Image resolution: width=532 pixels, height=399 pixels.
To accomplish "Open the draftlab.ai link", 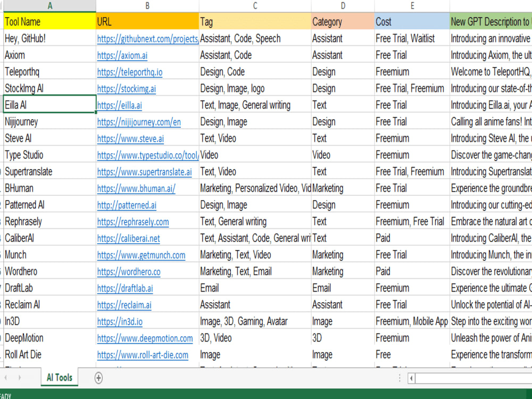I will pyautogui.click(x=125, y=288).
